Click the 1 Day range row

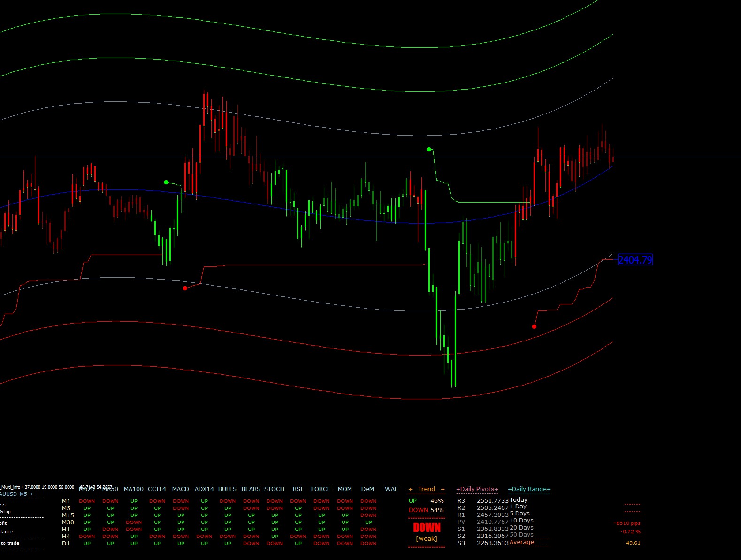coord(518,507)
